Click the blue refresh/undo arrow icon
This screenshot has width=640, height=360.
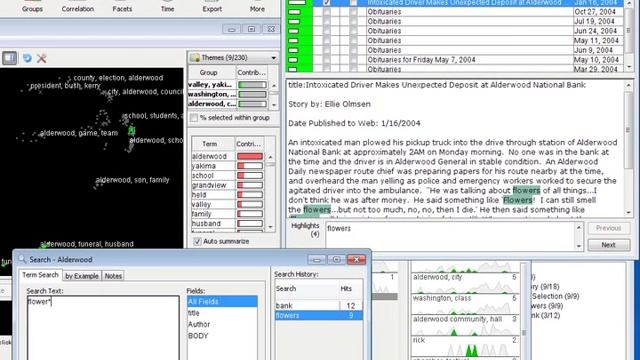pyautogui.click(x=27, y=58)
